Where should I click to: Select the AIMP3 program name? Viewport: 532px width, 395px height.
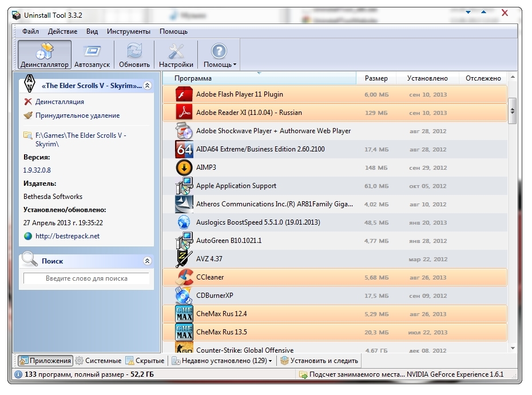pyautogui.click(x=206, y=167)
